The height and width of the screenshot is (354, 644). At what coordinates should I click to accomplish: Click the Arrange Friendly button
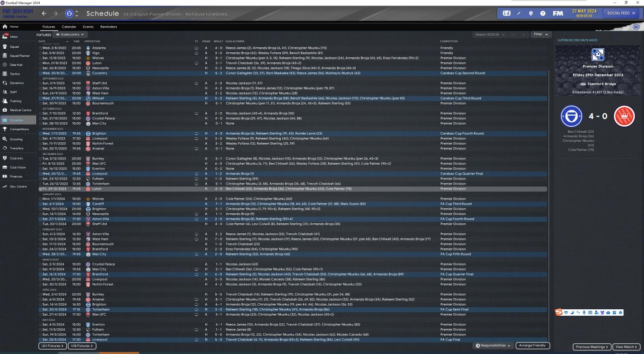pos(532,346)
